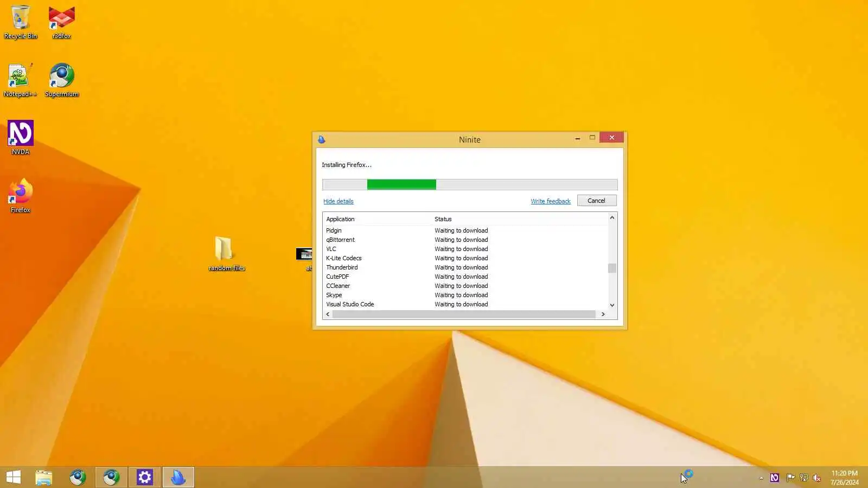868x488 pixels.
Task: Click Hide details link
Action: coord(338,201)
